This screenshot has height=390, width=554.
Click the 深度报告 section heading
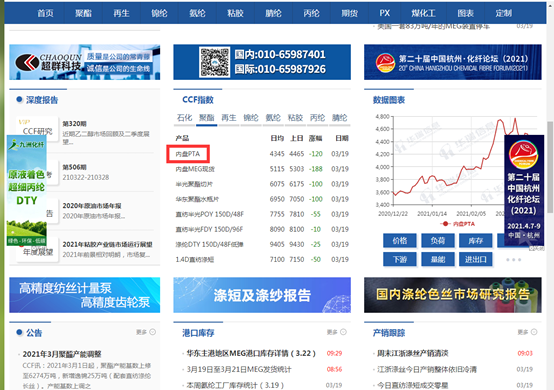click(x=42, y=100)
